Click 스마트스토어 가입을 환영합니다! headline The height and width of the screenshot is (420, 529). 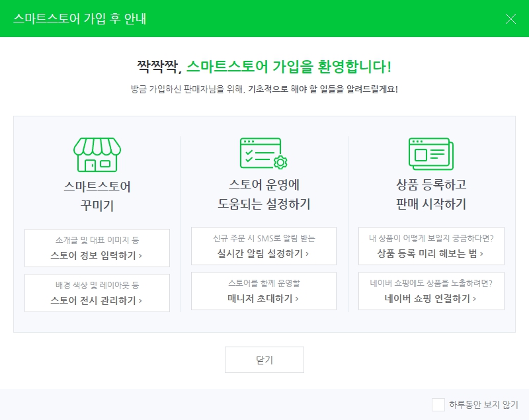pyautogui.click(x=288, y=66)
